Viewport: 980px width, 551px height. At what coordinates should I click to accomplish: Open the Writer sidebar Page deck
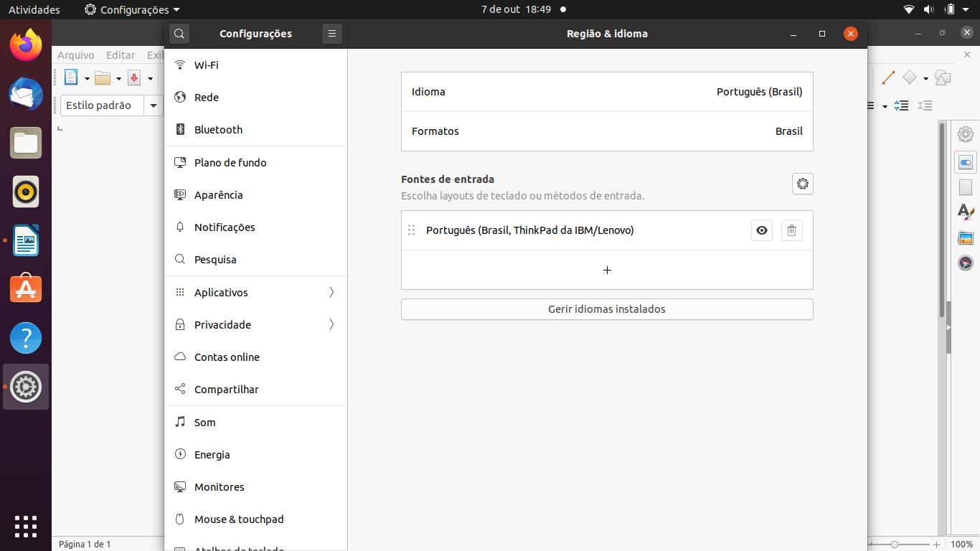point(966,187)
